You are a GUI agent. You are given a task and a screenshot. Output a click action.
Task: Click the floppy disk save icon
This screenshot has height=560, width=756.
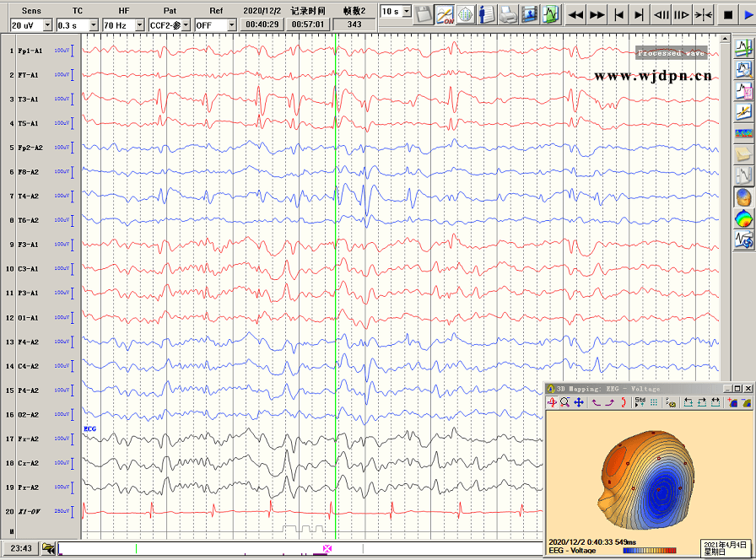(x=424, y=14)
